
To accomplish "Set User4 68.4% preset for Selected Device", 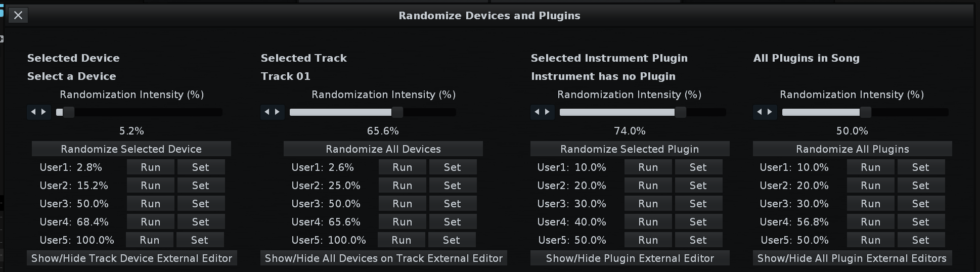I will click(x=201, y=222).
